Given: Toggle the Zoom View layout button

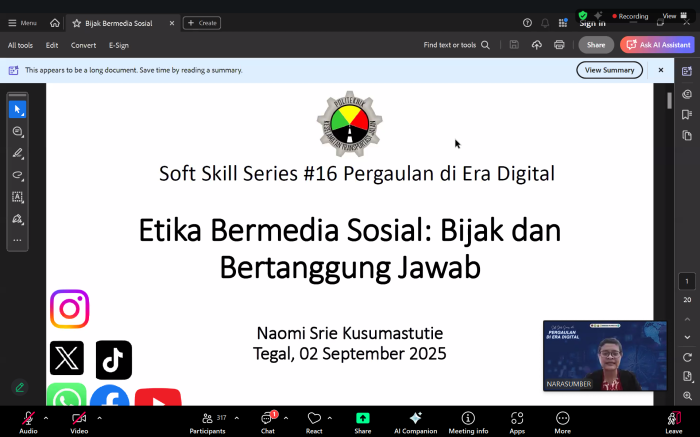Looking at the screenshot, I should pos(669,17).
